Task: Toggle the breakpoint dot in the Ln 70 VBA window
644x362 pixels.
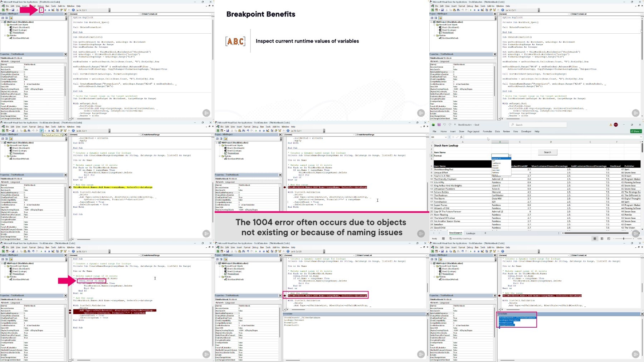Action: coord(285,187)
